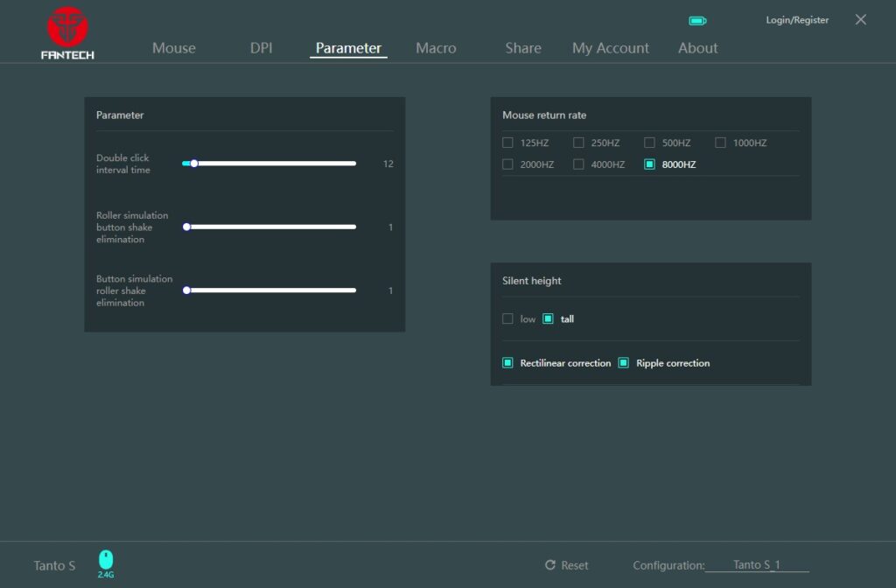896x588 pixels.
Task: Select 500HZ return rate checkbox
Action: coord(649,143)
